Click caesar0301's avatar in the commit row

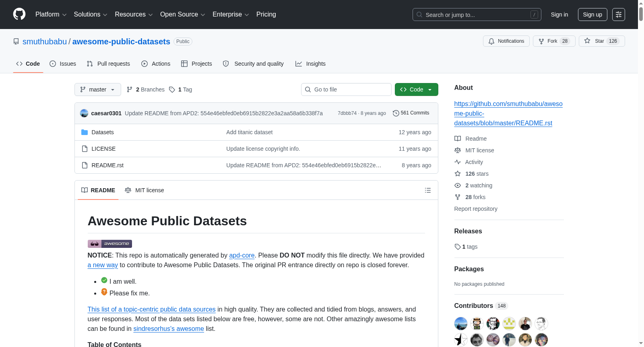(84, 113)
